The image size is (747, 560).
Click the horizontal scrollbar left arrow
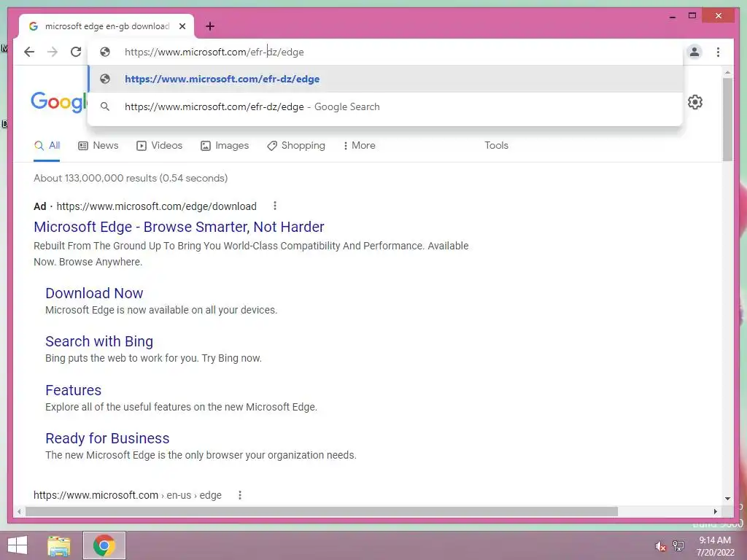19,511
